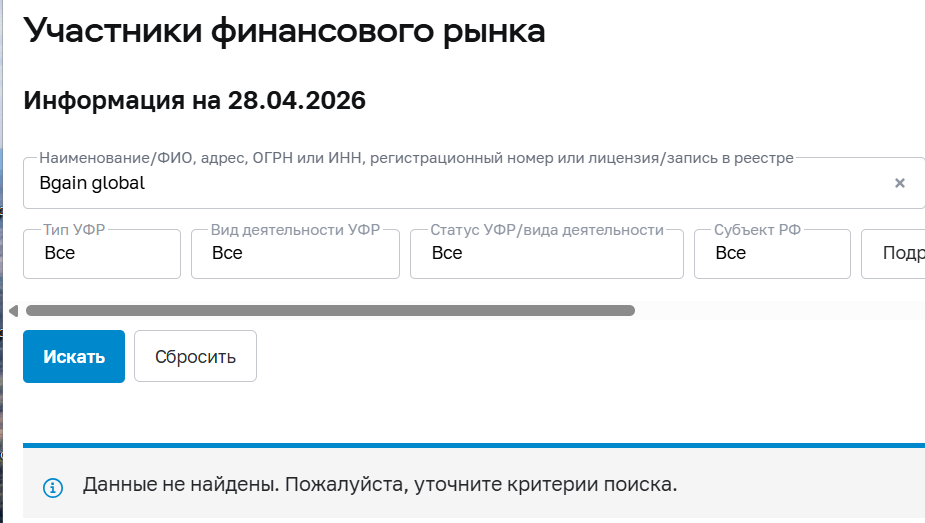Select the Субъект РФ dropdown
925x523 pixels.
pyautogui.click(x=772, y=254)
